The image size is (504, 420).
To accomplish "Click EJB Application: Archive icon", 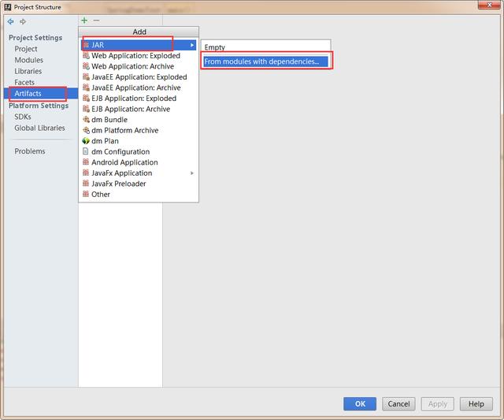I will click(86, 109).
